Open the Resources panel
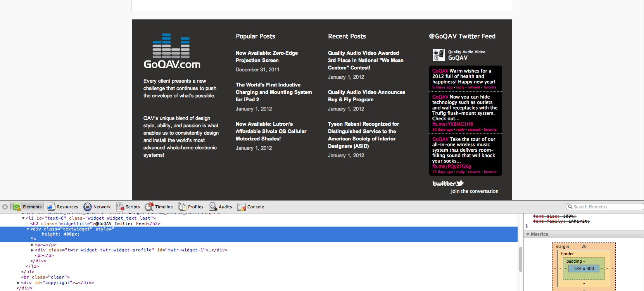 coord(63,207)
